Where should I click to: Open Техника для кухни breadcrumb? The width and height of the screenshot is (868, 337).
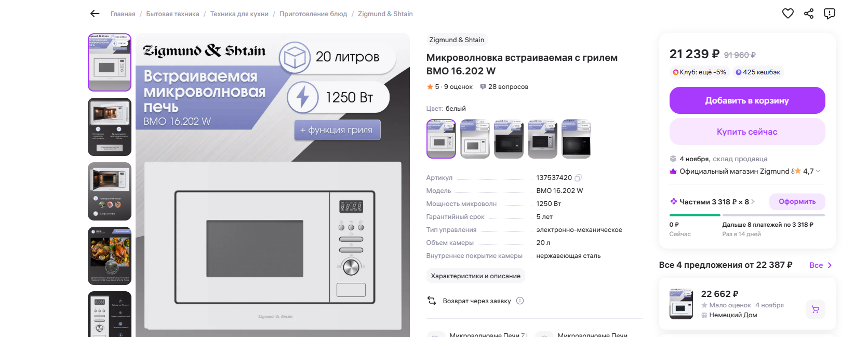(x=239, y=14)
